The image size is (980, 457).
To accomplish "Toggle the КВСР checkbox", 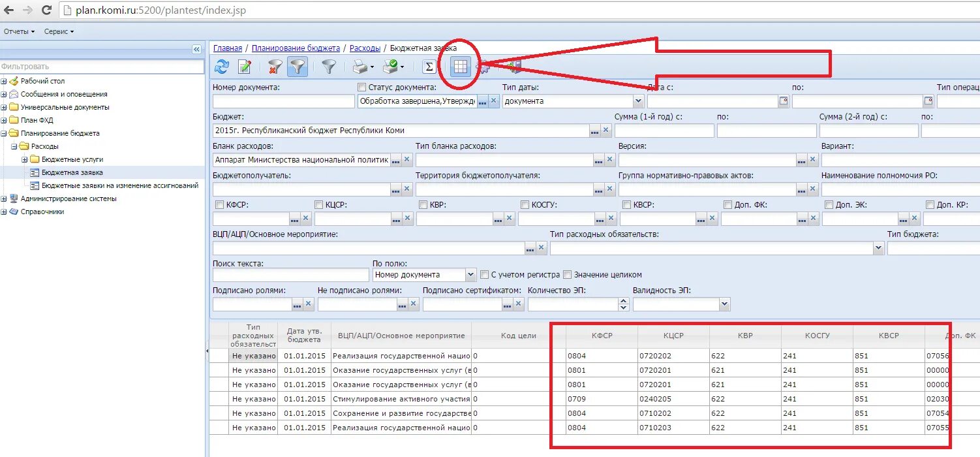I will [627, 205].
